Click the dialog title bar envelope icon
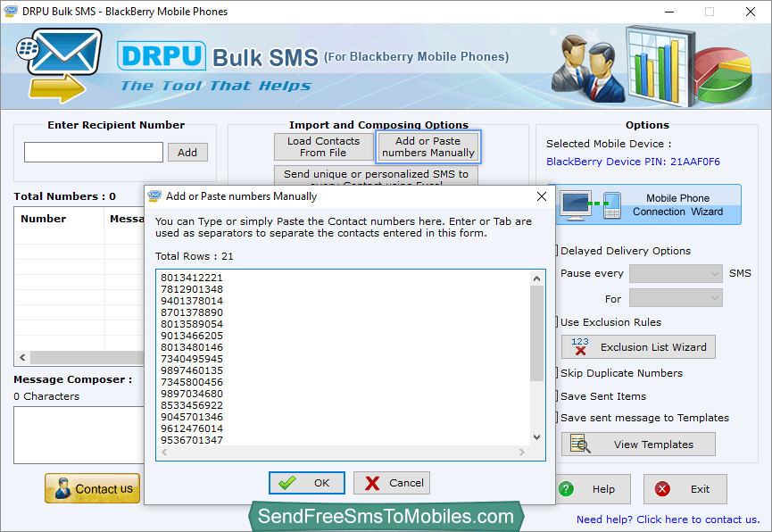 154,196
